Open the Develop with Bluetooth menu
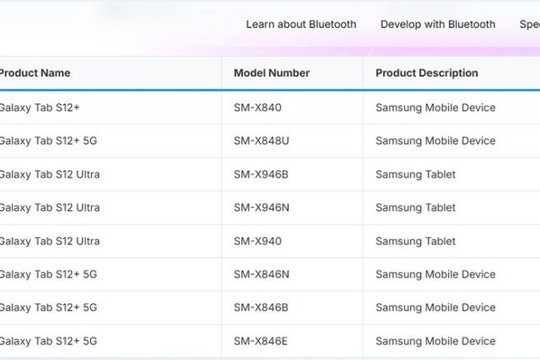 coord(438,24)
